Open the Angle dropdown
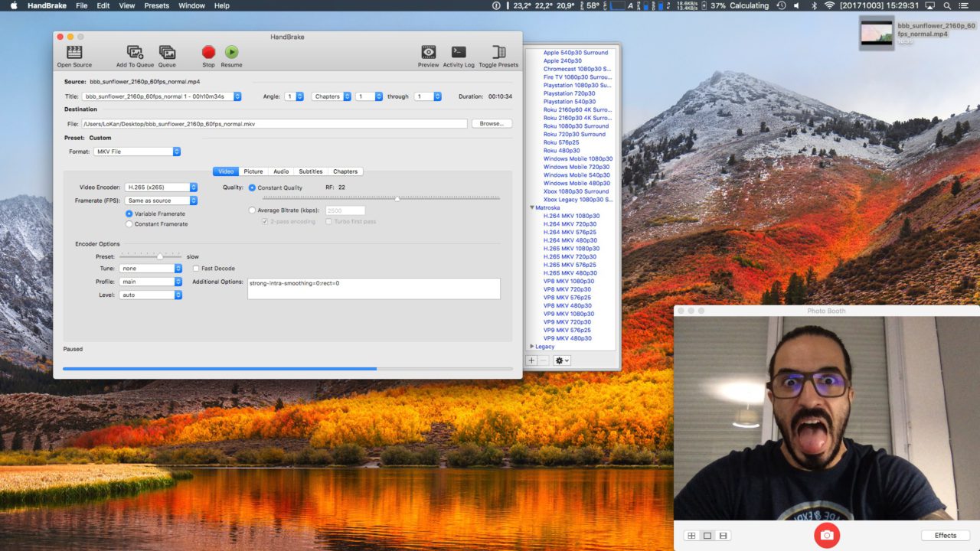 click(294, 96)
